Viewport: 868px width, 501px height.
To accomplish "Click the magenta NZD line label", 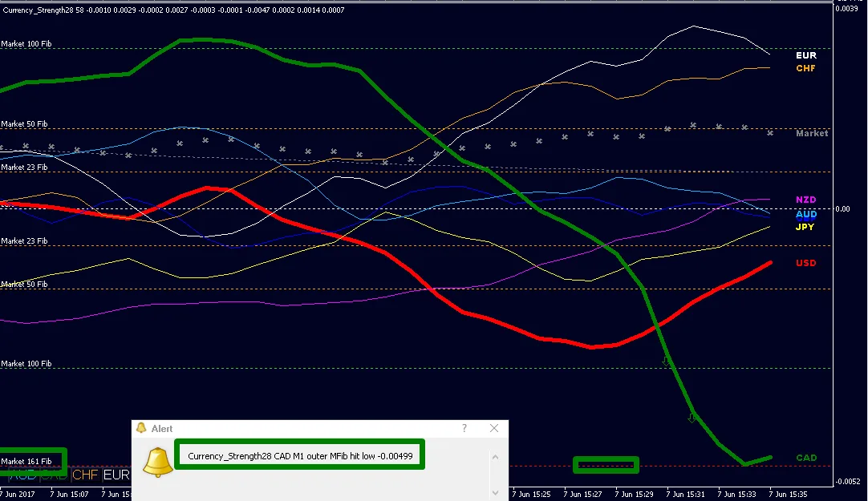I will tap(806, 200).
